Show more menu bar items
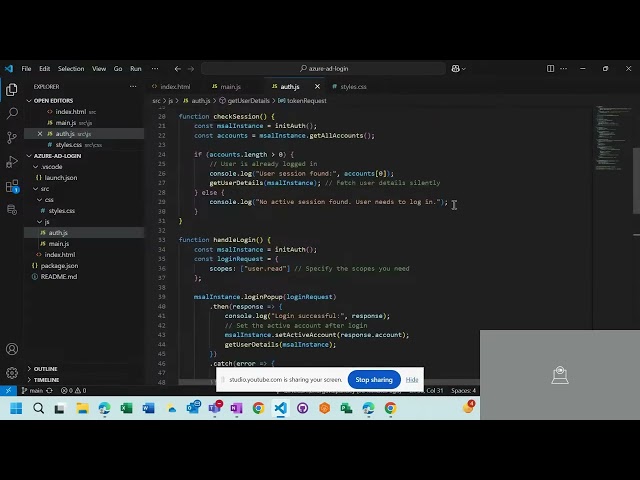The image size is (640, 480). click(x=155, y=69)
